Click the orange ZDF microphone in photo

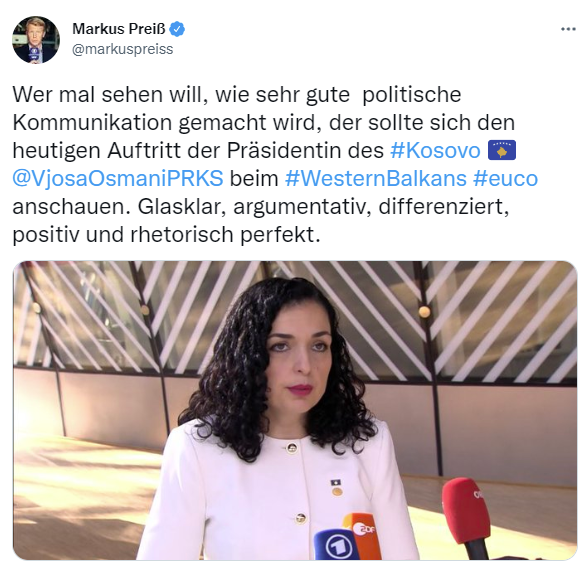pyautogui.click(x=363, y=534)
